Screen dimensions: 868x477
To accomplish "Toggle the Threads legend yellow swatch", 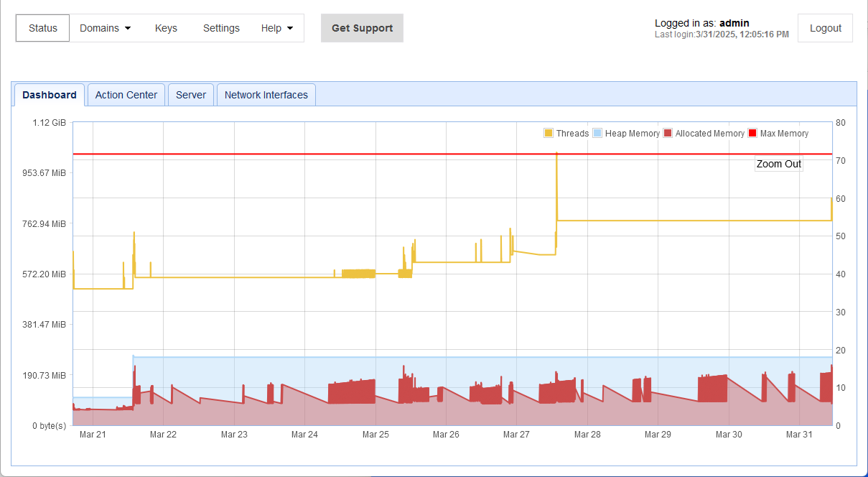I will point(549,134).
